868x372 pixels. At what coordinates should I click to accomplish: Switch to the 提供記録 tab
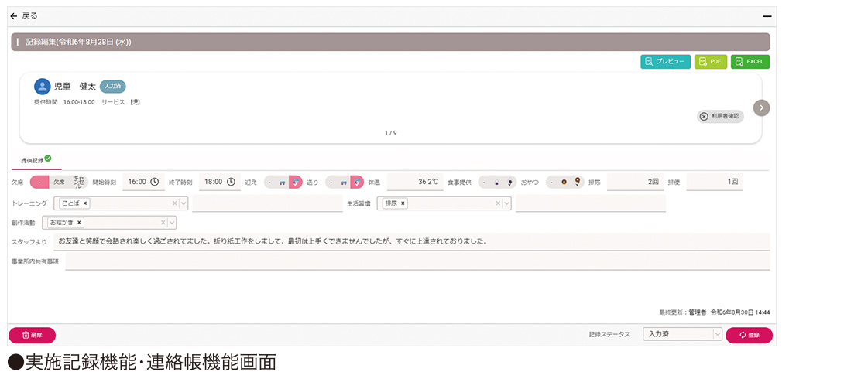36,160
